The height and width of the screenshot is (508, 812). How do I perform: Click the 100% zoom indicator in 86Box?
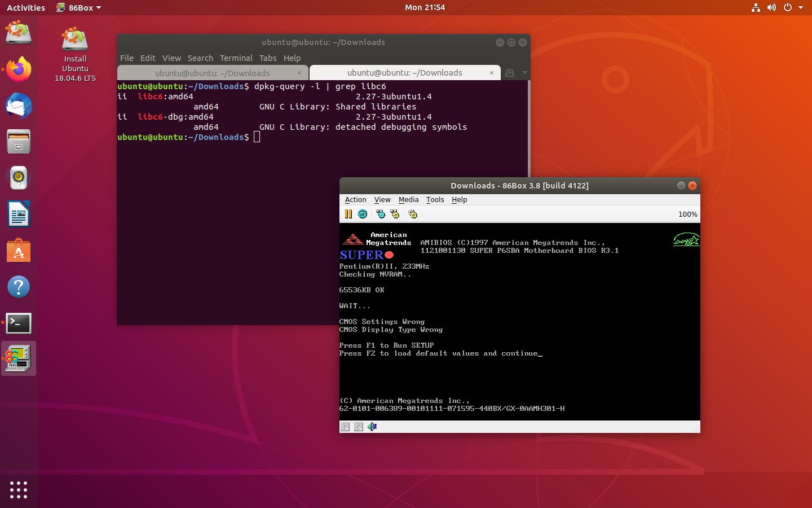click(687, 214)
